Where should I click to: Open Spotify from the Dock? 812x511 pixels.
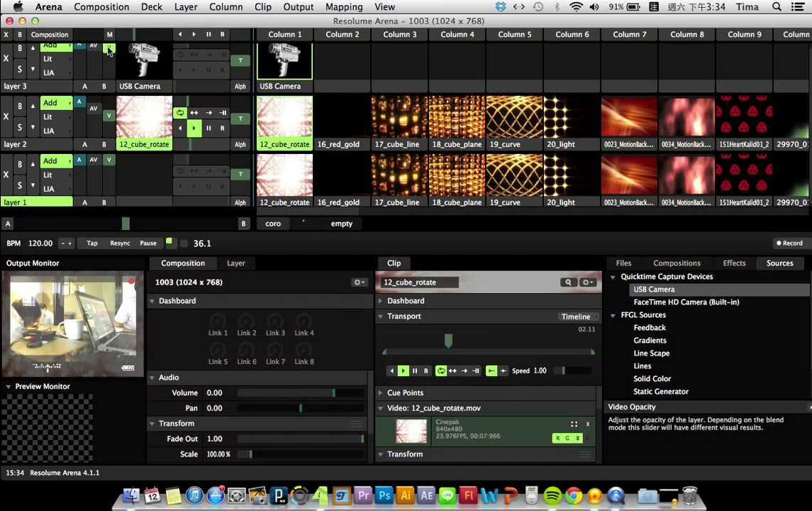click(x=552, y=496)
